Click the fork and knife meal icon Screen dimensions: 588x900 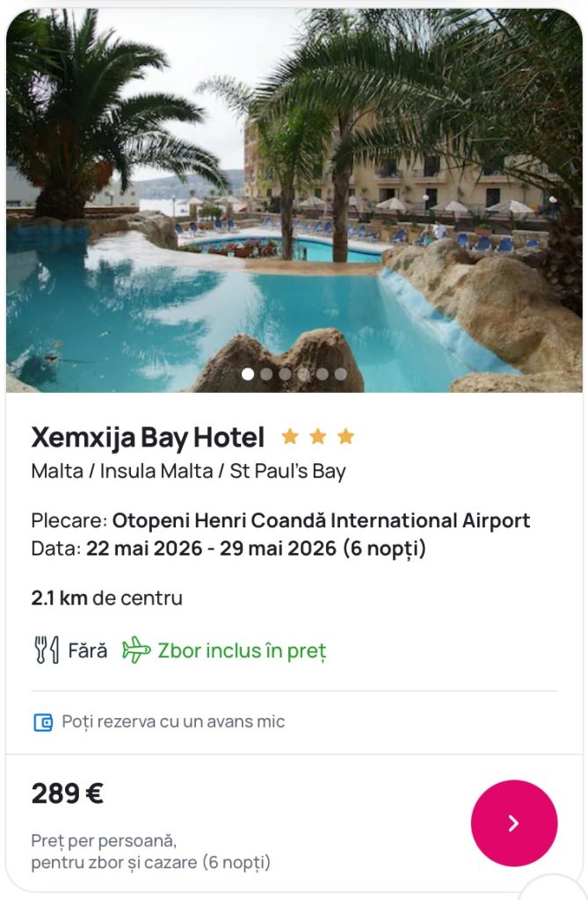coord(46,650)
